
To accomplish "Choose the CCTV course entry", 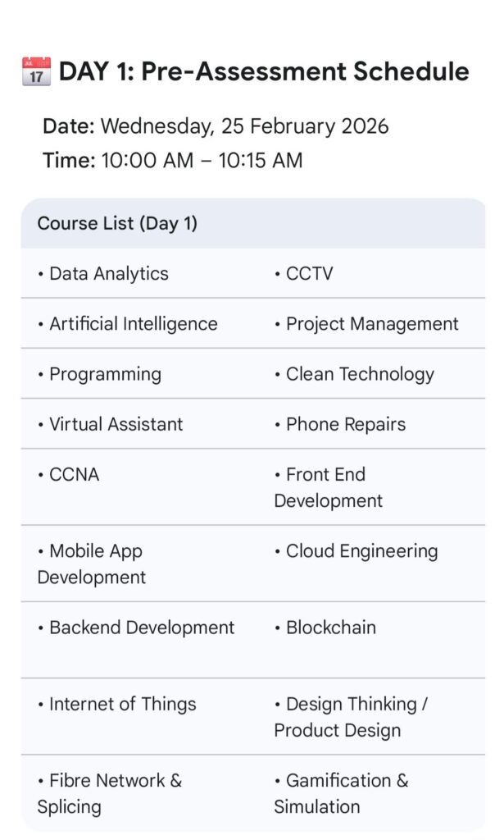I will pos(309,274).
